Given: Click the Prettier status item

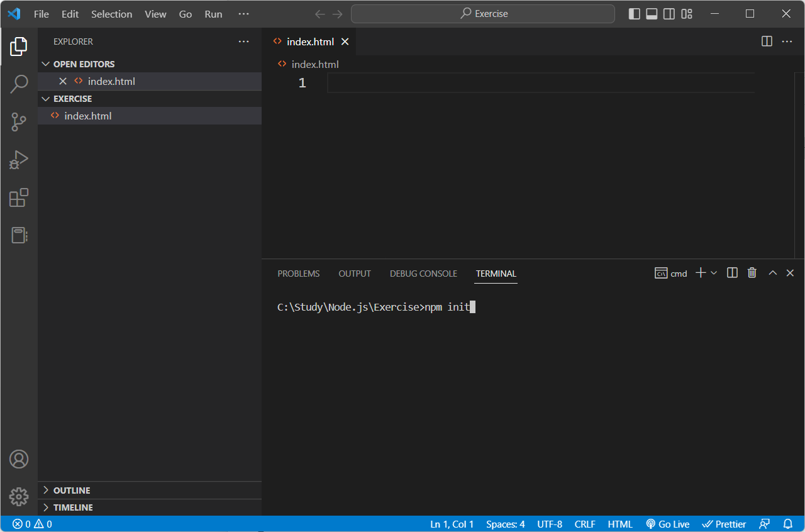Looking at the screenshot, I should point(724,524).
